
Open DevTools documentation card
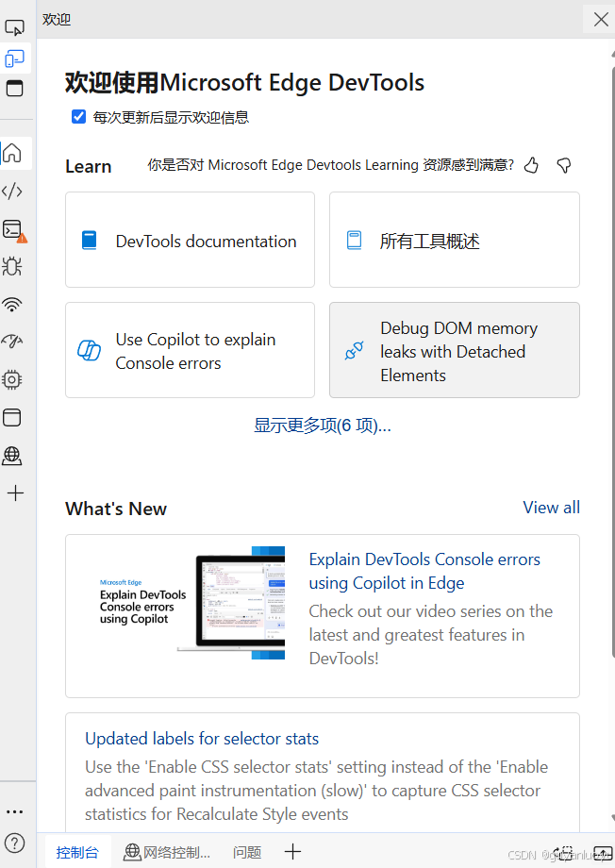pyautogui.click(x=190, y=240)
